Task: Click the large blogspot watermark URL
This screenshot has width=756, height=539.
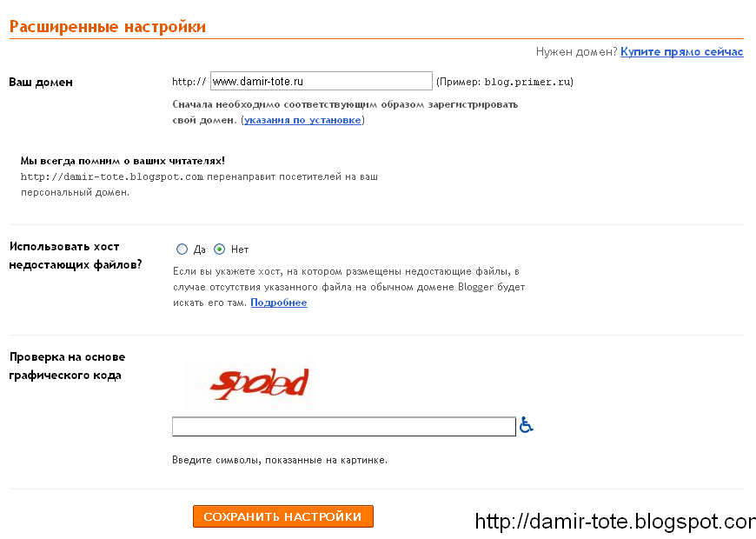Action: pos(615,521)
